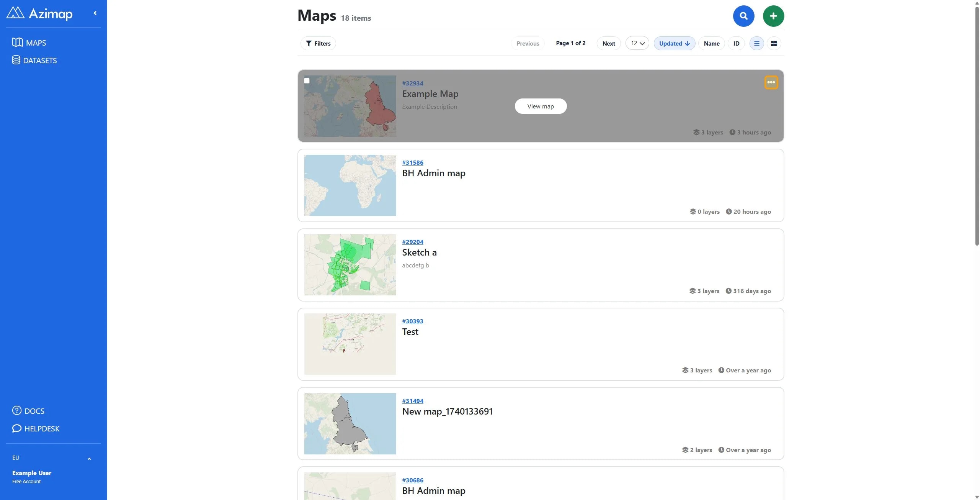Image resolution: width=980 pixels, height=500 pixels.
Task: Tick the Example Map selection checkbox
Action: [307, 80]
